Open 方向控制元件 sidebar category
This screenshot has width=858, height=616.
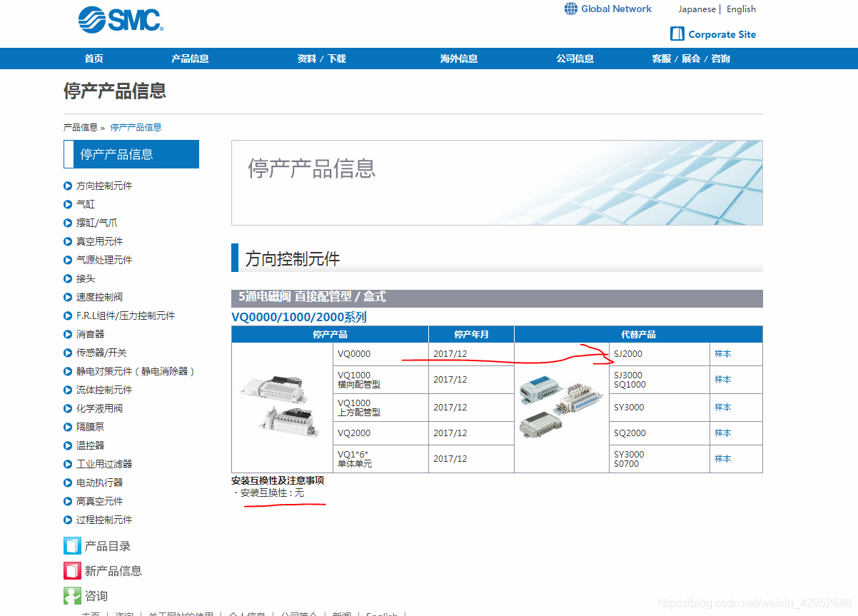point(104,186)
